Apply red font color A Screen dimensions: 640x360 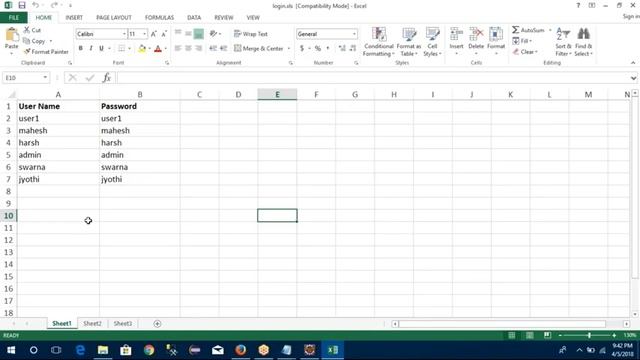pyautogui.click(x=158, y=49)
